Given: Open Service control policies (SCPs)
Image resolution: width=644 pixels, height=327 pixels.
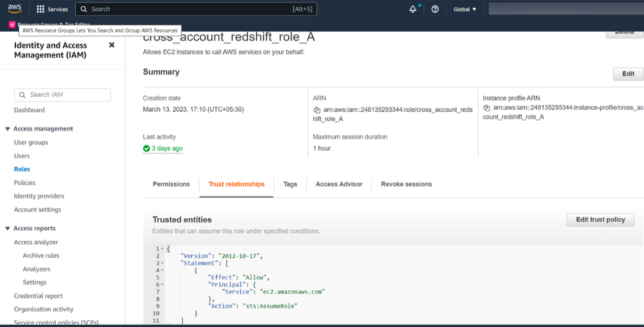Looking at the screenshot, I should 56,322.
